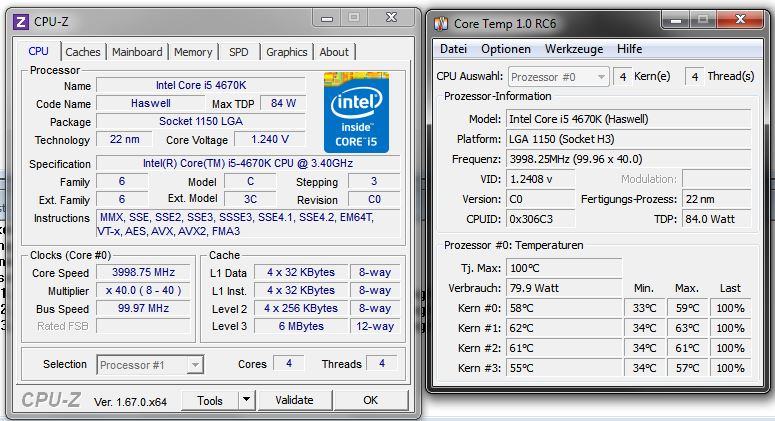
Task: Open the Datei menu in Core Temp
Action: coord(453,49)
